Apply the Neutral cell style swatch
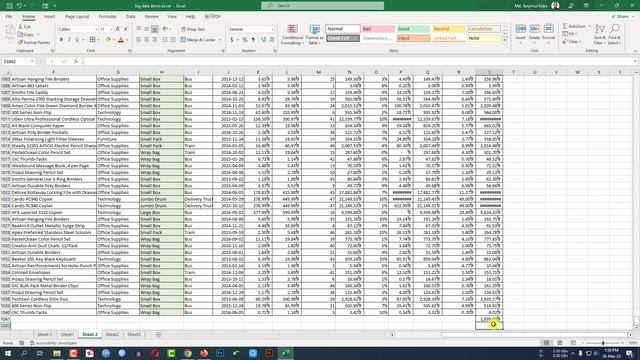640x360 pixels. (449, 29)
